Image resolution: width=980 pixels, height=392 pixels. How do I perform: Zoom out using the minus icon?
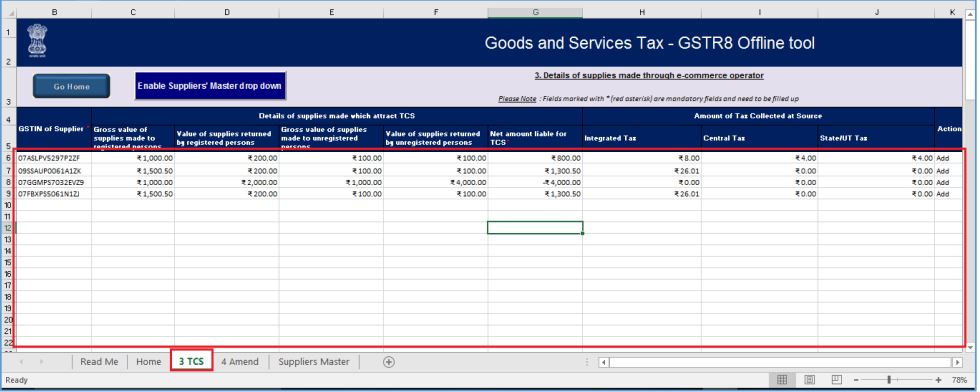[x=856, y=379]
